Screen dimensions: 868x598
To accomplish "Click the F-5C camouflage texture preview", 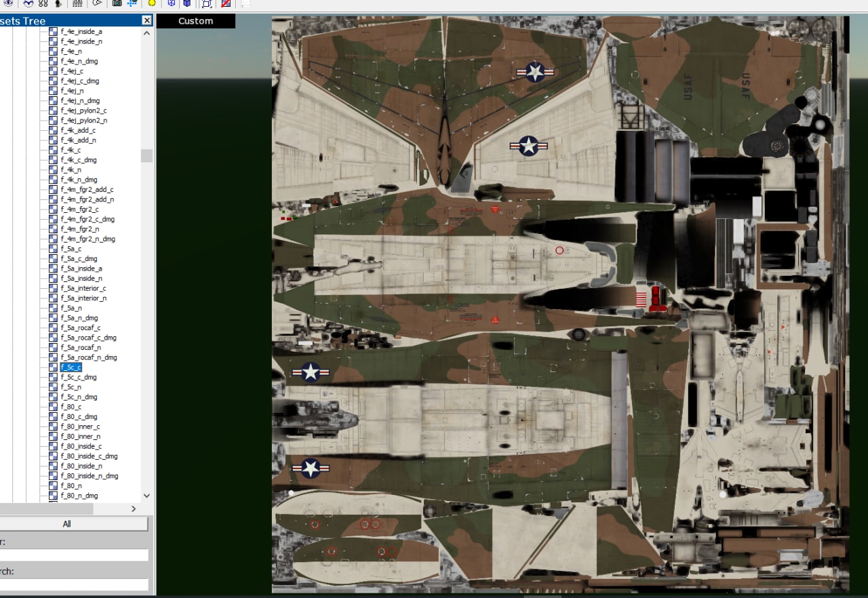I will click(x=560, y=304).
